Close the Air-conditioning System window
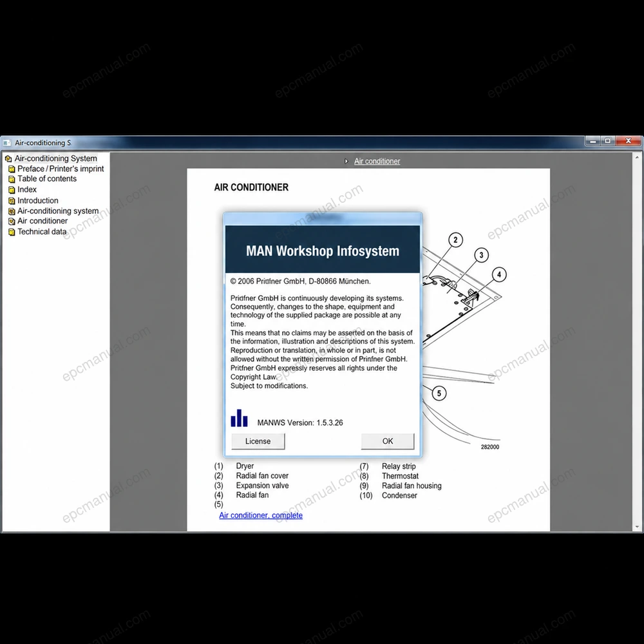Screen dimensions: 644x644 (628, 141)
